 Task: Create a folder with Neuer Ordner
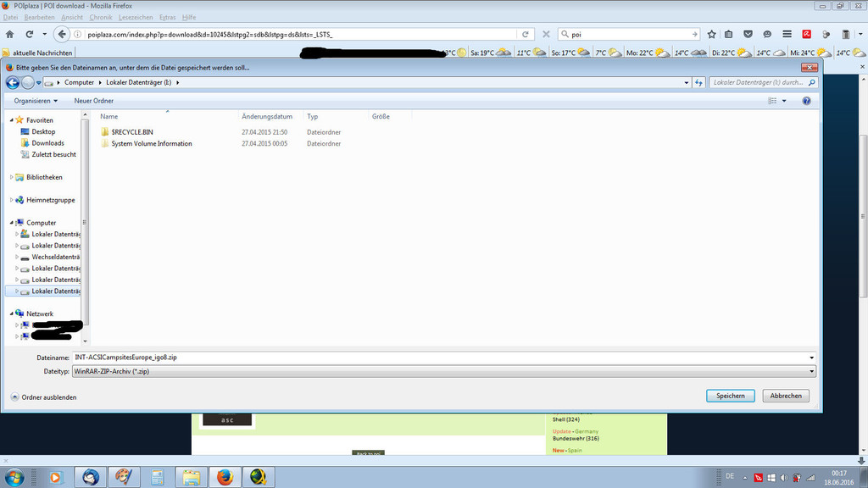click(93, 101)
